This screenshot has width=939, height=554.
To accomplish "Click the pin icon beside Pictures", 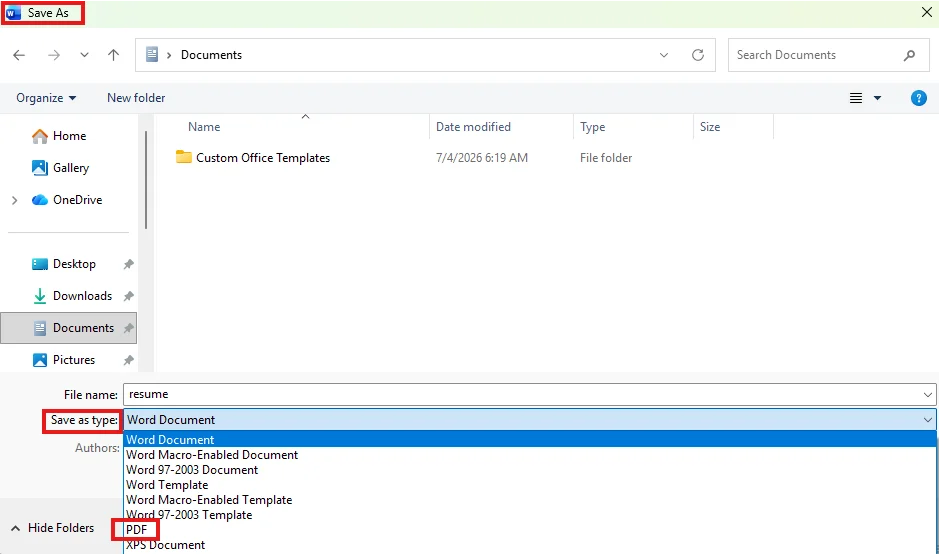I will [x=128, y=360].
